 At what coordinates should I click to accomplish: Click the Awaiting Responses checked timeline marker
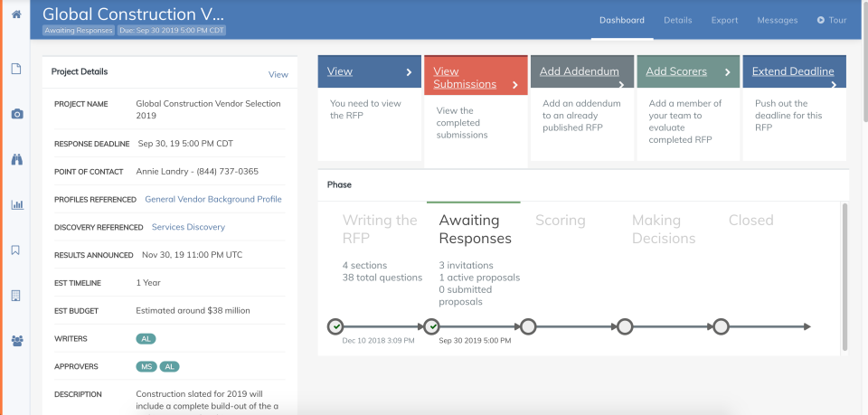(432, 326)
